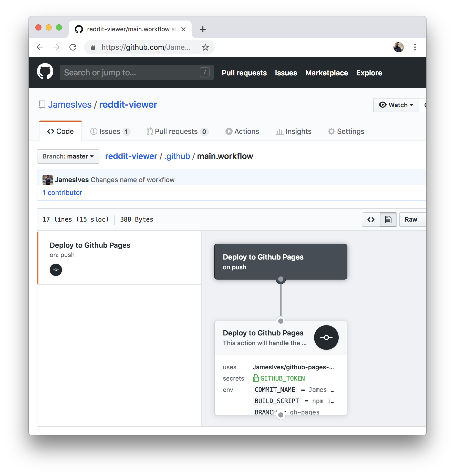This screenshot has width=455, height=476.
Task: Click the main.workflow filename
Action: point(225,156)
